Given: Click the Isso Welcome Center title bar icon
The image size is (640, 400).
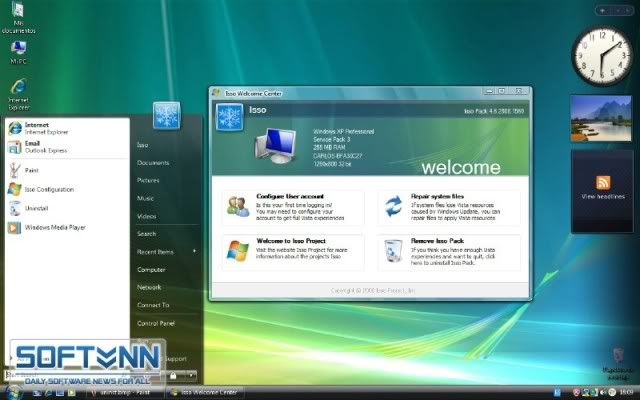Looking at the screenshot, I should click(216, 93).
